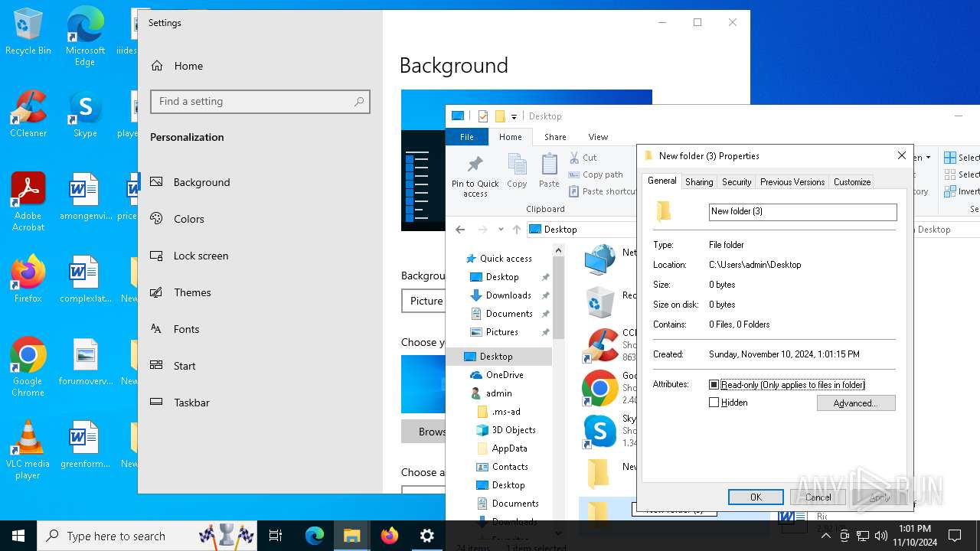Image resolution: width=980 pixels, height=551 pixels.
Task: Open Firefox from the taskbar
Action: 390,536
